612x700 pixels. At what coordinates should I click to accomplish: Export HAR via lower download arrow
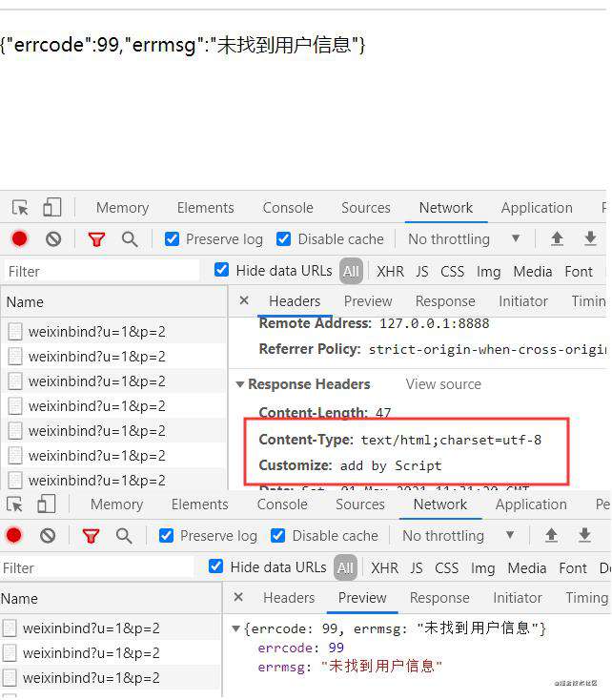(x=584, y=535)
